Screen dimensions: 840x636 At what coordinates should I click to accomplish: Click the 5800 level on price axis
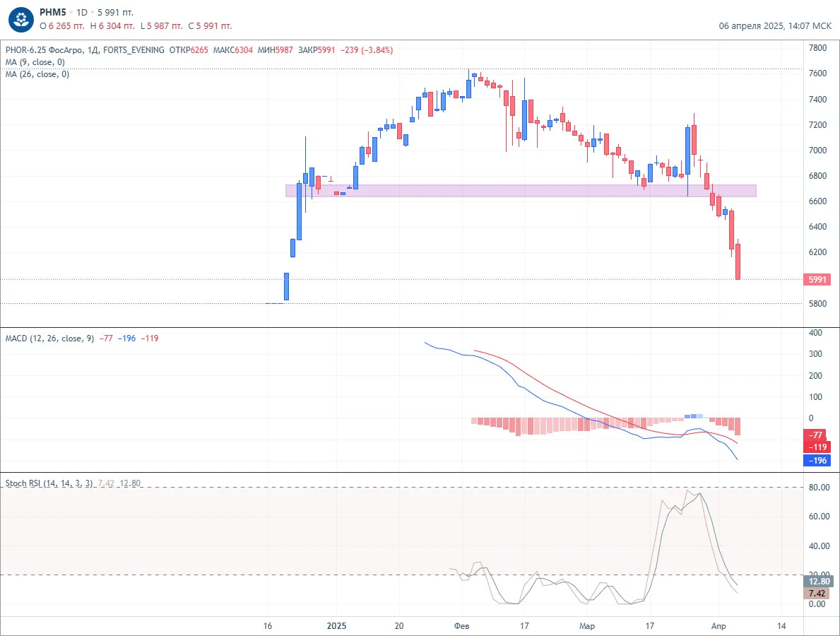click(x=817, y=303)
